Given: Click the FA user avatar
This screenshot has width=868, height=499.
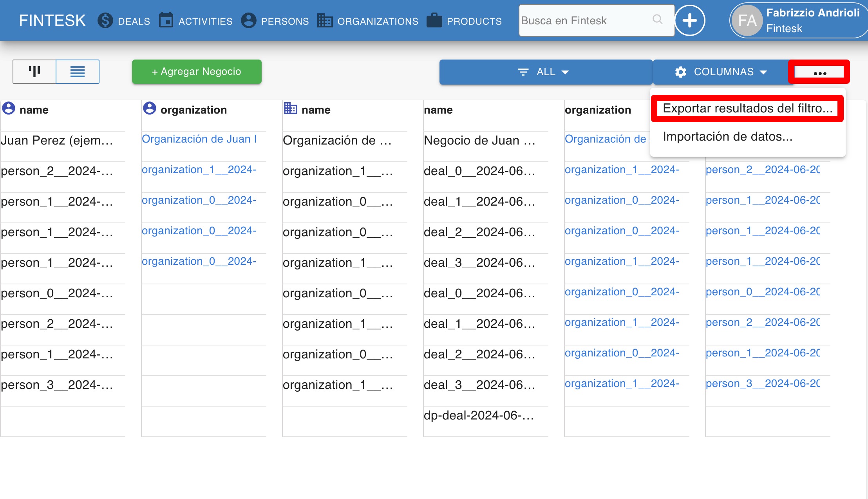Looking at the screenshot, I should click(x=747, y=20).
